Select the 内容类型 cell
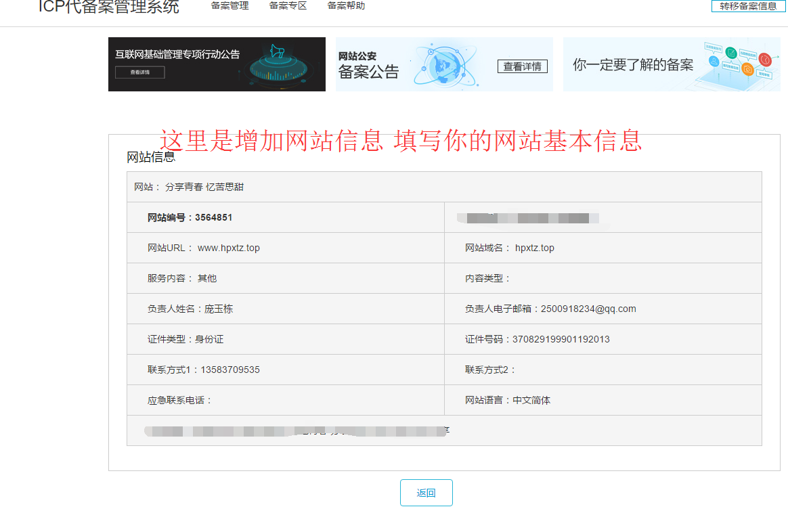 click(x=603, y=278)
